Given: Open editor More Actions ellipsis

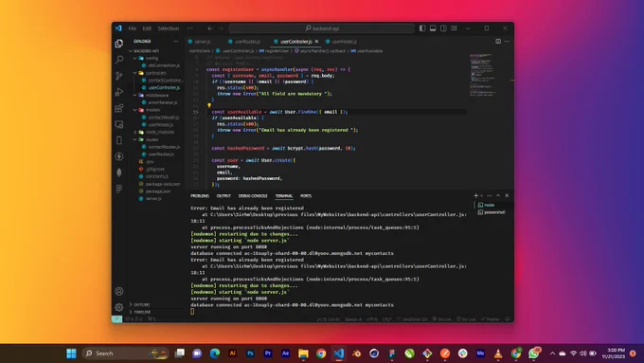Looking at the screenshot, I should pos(507,41).
